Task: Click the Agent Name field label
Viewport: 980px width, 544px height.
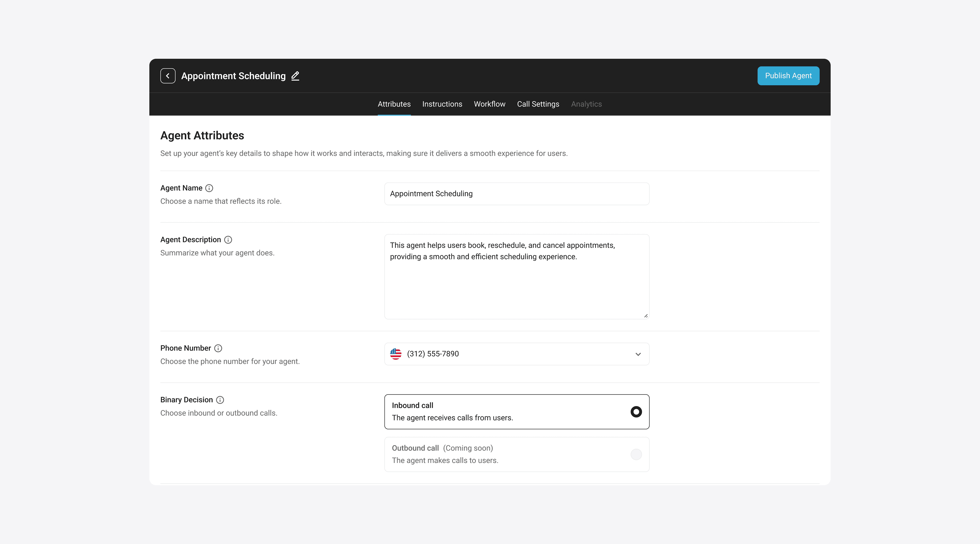Action: pyautogui.click(x=181, y=188)
